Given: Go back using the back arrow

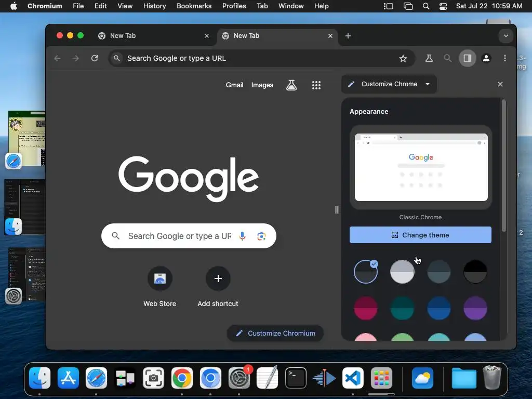Looking at the screenshot, I should 57,58.
